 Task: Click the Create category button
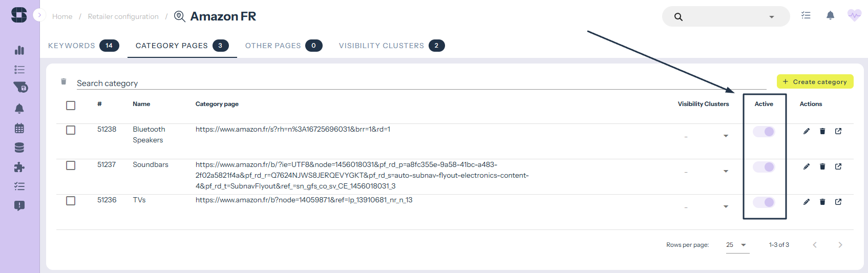coord(815,82)
